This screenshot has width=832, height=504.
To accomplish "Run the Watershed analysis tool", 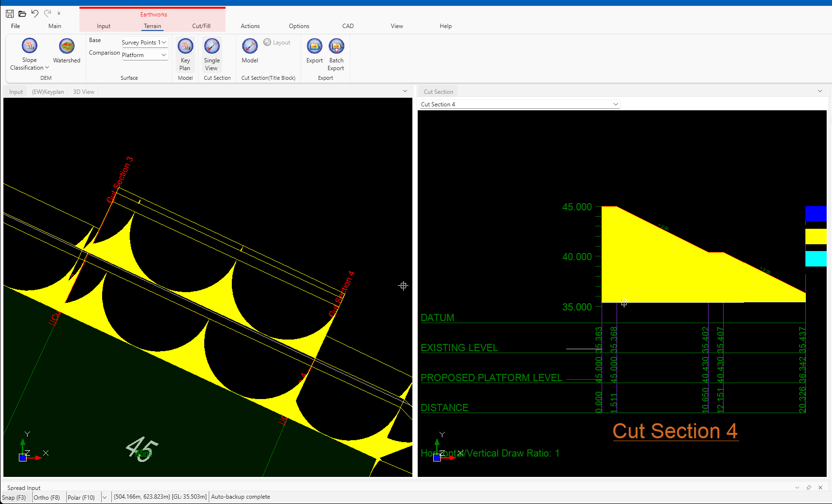I will [67, 51].
